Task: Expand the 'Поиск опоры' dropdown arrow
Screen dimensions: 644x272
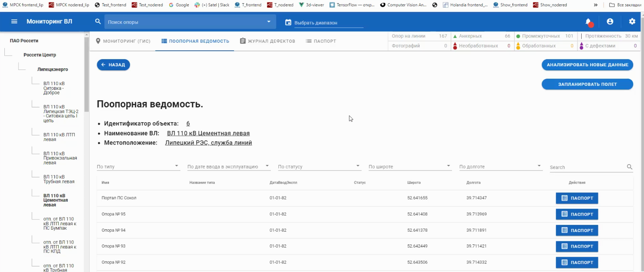Action: click(269, 22)
